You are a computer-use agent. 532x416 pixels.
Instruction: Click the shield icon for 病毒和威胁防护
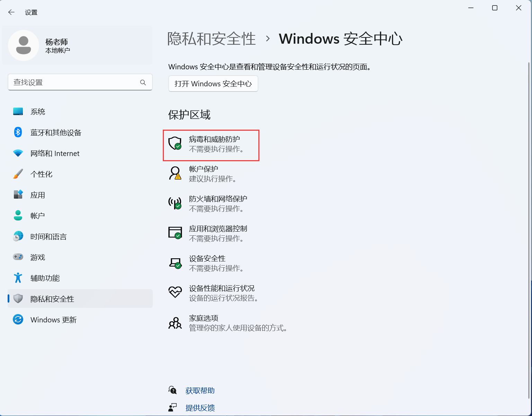[x=175, y=143]
